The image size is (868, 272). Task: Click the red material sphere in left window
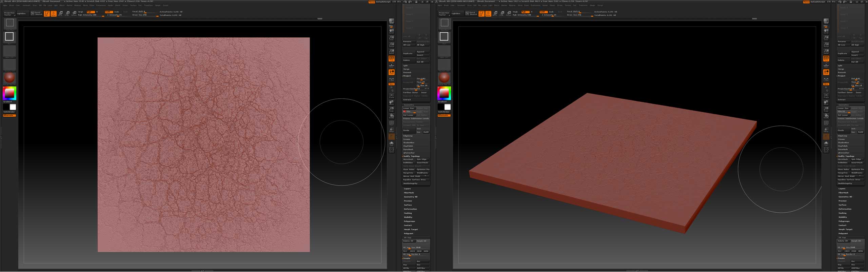pyautogui.click(x=9, y=78)
